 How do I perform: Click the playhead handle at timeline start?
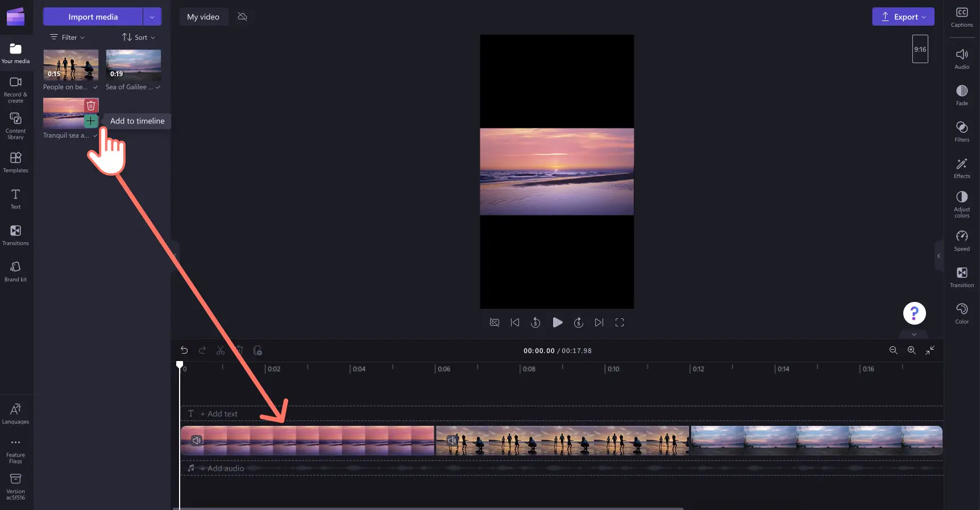point(180,364)
